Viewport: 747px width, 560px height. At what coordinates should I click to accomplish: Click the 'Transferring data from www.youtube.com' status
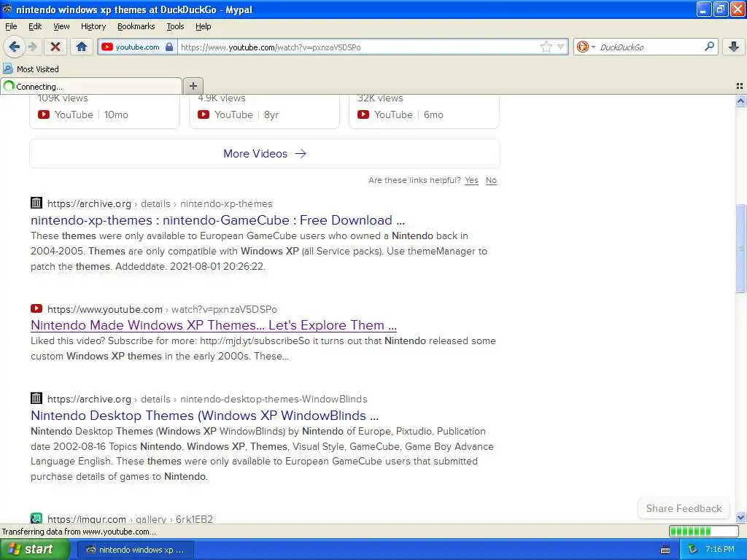pyautogui.click(x=79, y=532)
